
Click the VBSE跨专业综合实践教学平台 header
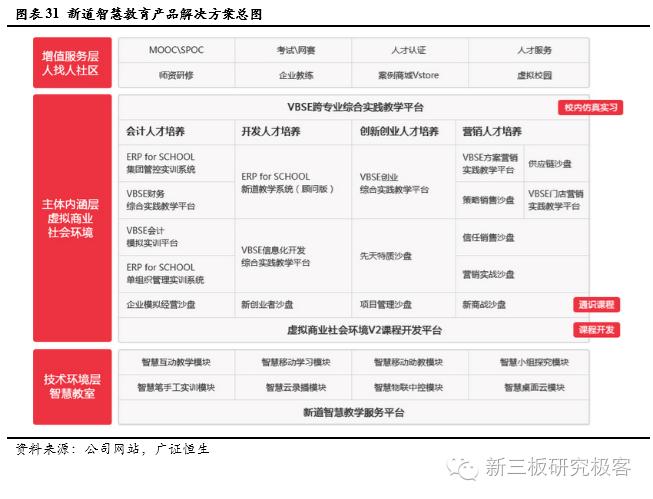click(355, 107)
